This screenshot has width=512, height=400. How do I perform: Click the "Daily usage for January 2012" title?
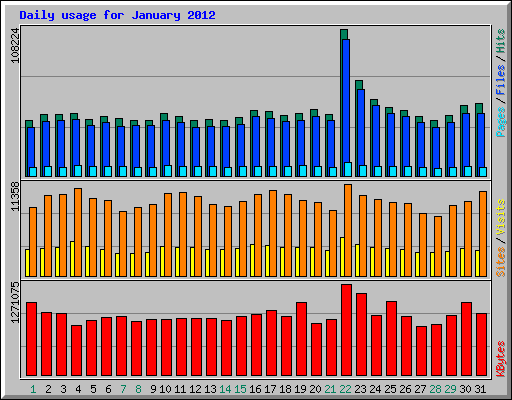point(117,15)
